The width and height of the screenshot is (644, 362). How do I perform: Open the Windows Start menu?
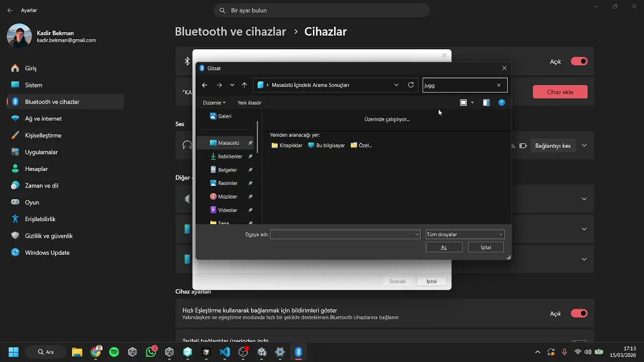[x=14, y=352]
